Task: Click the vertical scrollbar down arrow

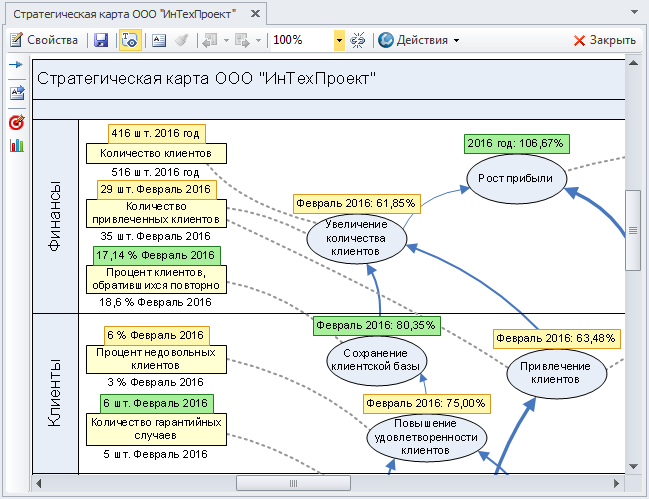Action: tap(633, 466)
